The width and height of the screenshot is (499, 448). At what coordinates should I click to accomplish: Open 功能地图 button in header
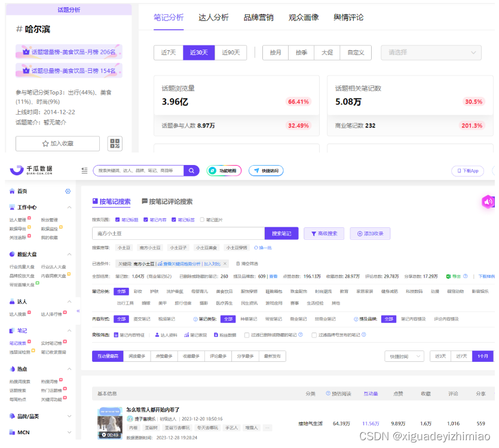[x=224, y=170]
